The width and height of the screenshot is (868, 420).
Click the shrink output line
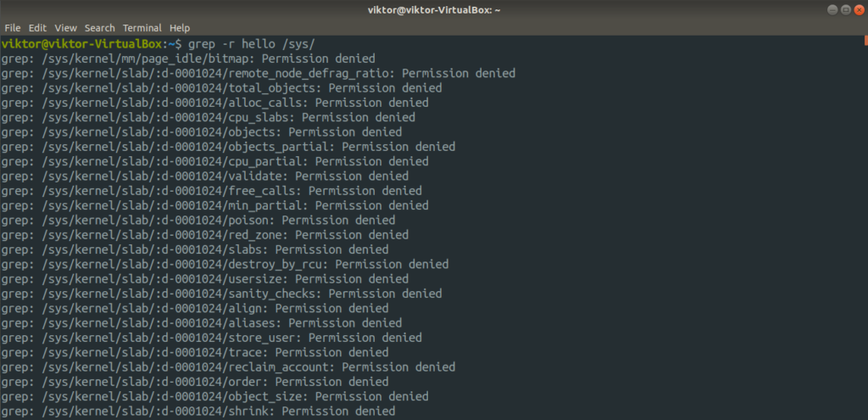point(198,412)
